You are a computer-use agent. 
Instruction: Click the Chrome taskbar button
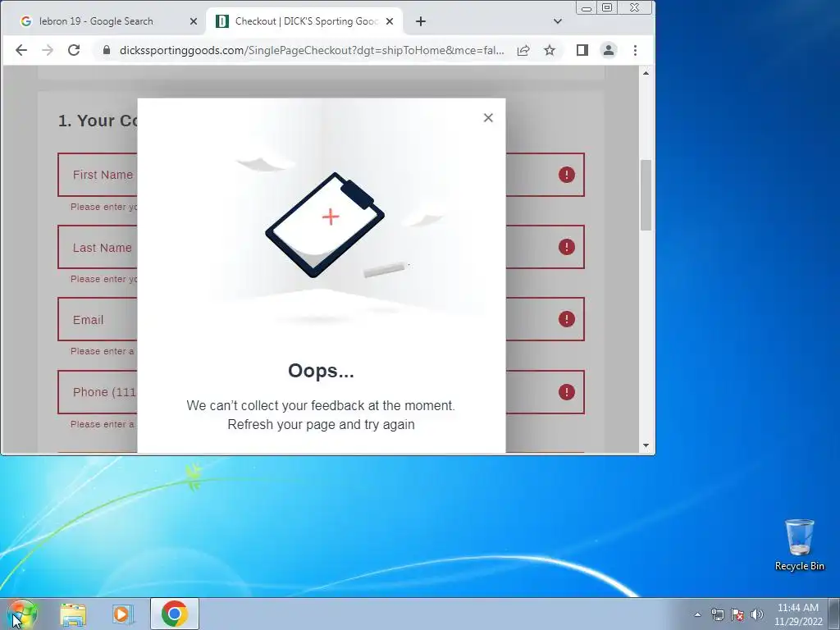(x=174, y=614)
